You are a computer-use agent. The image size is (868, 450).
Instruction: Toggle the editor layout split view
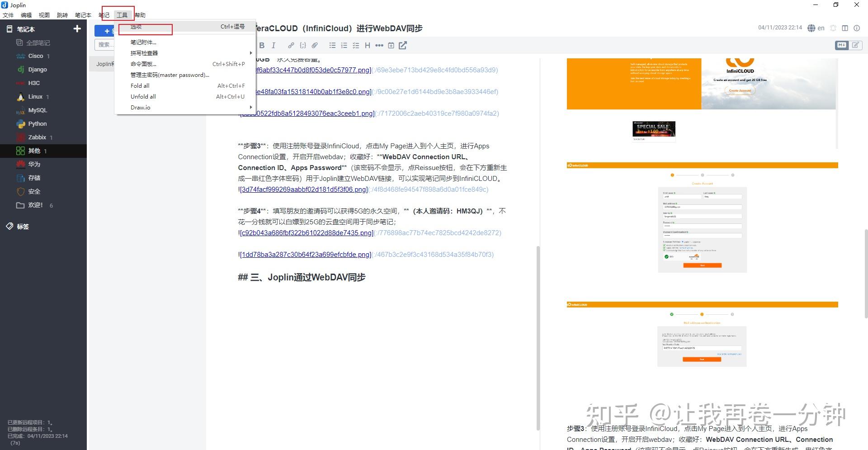click(x=845, y=28)
